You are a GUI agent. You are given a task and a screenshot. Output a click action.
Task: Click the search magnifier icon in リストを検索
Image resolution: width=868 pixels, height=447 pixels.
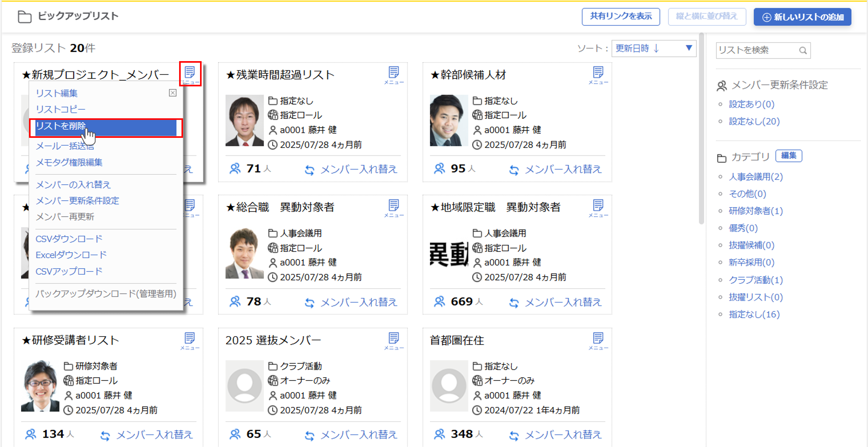(803, 50)
